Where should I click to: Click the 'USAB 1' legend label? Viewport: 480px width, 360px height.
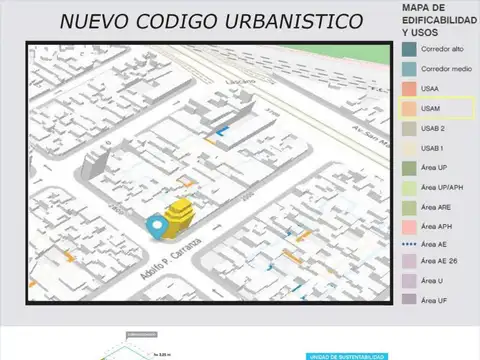click(432, 148)
